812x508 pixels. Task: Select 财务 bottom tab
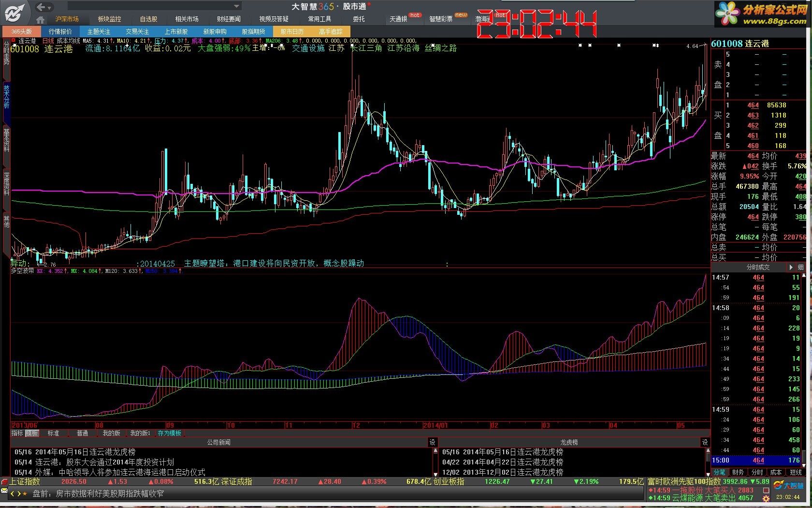point(738,472)
